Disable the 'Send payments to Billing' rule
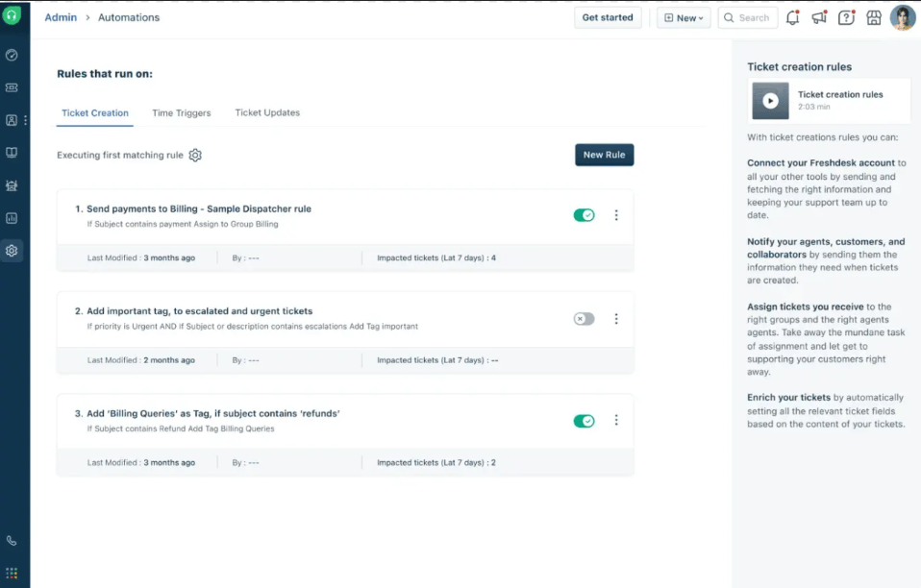Screen dimensions: 921x588 coord(584,215)
